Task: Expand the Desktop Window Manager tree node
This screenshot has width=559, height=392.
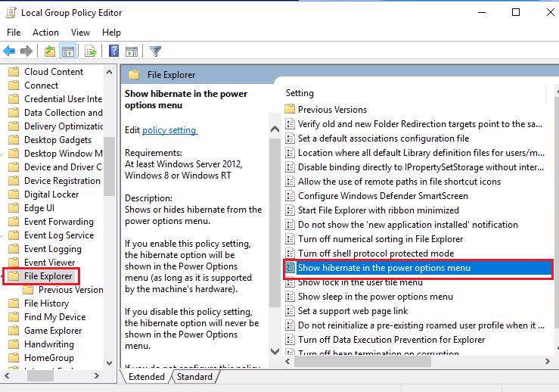Action: (3, 154)
